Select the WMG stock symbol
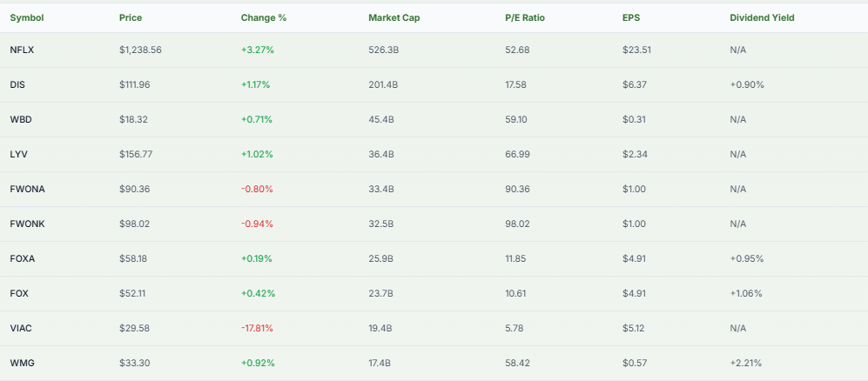Screen dimensions: 868x381 22,363
